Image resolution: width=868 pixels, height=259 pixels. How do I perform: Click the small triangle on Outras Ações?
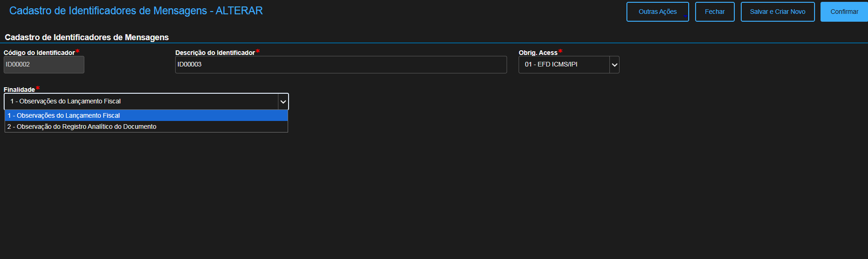click(685, 16)
